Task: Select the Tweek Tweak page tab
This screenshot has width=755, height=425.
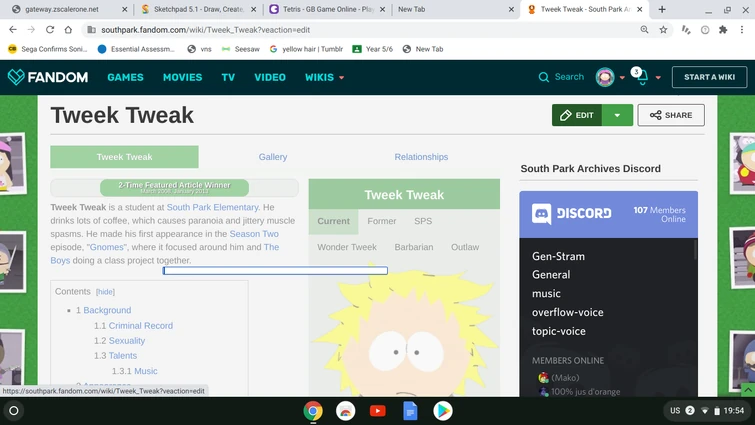Action: (124, 157)
